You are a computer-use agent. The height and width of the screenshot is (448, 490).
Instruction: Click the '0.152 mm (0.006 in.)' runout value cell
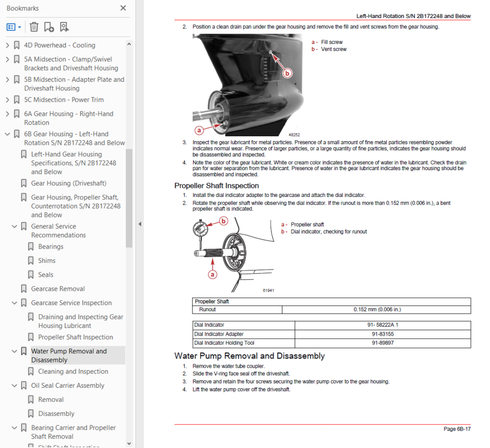click(x=377, y=309)
